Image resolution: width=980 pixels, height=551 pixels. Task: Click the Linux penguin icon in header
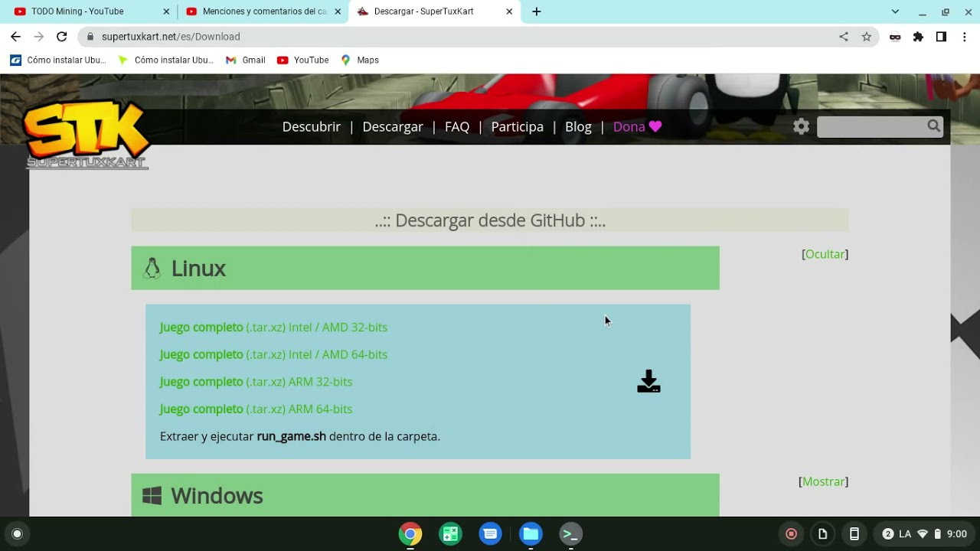152,268
